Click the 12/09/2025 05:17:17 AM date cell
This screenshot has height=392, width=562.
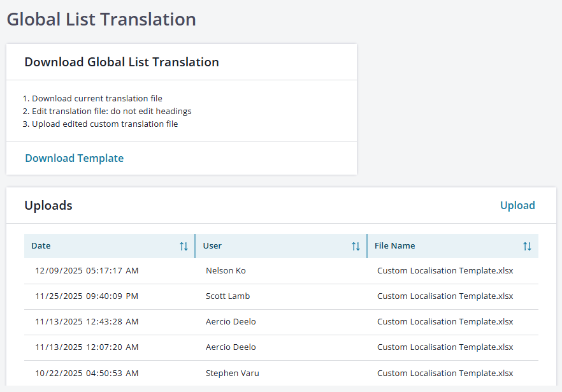point(87,271)
